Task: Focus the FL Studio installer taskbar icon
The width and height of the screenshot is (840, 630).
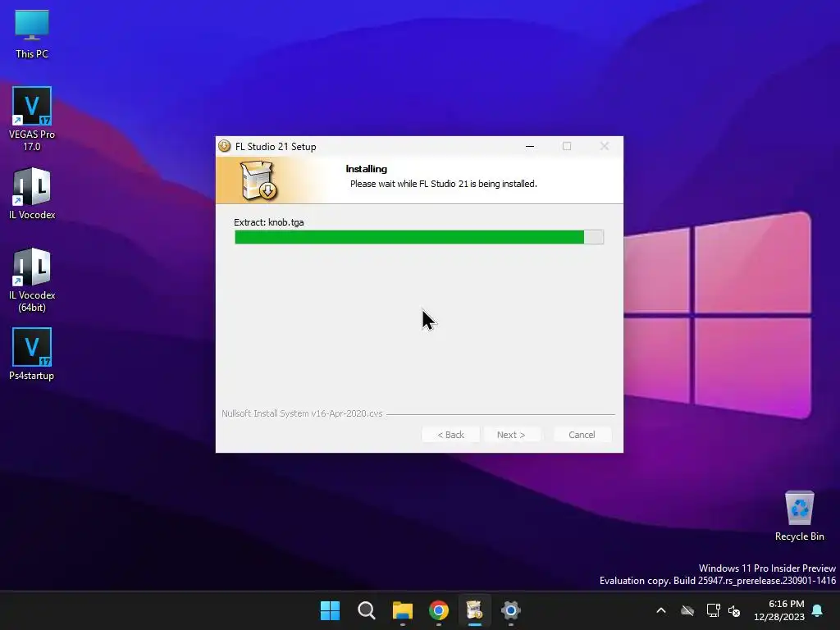Action: (475, 610)
